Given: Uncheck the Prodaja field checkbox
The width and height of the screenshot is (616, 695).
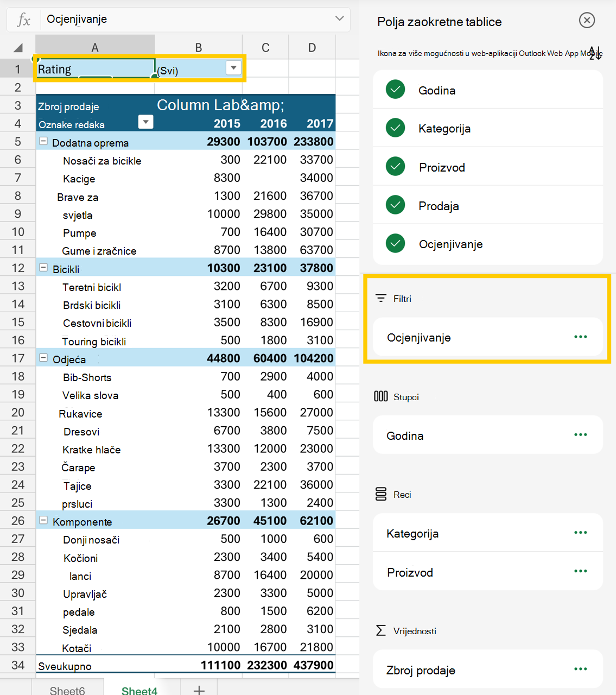Looking at the screenshot, I should (x=396, y=205).
